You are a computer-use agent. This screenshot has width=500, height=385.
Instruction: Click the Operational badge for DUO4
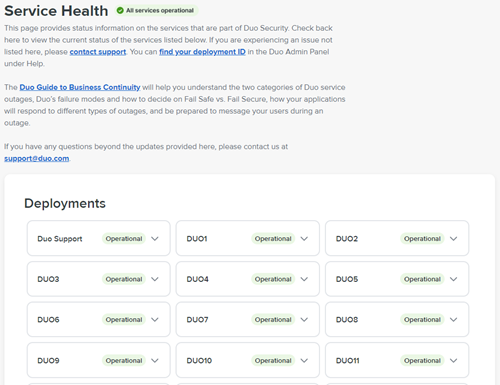pyautogui.click(x=273, y=279)
